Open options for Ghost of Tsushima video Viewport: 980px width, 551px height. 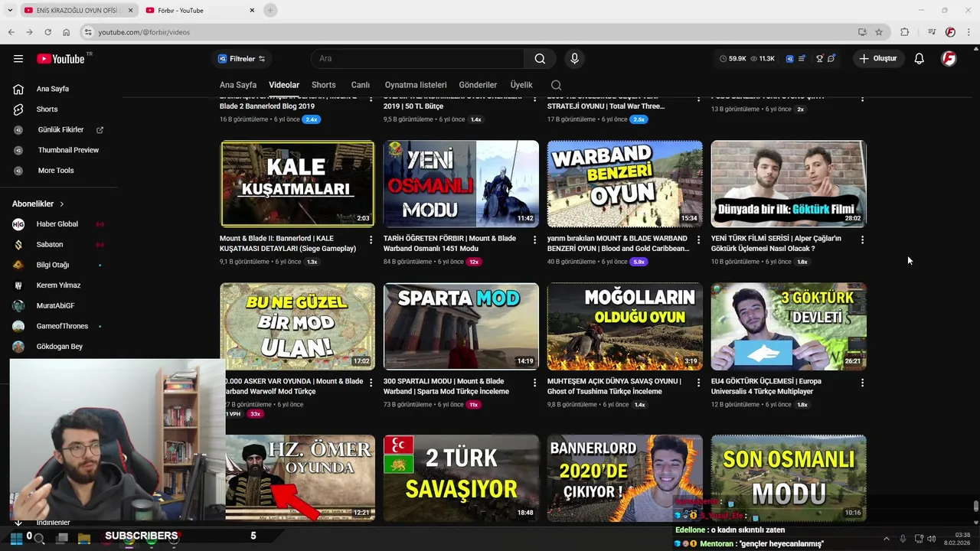(698, 383)
